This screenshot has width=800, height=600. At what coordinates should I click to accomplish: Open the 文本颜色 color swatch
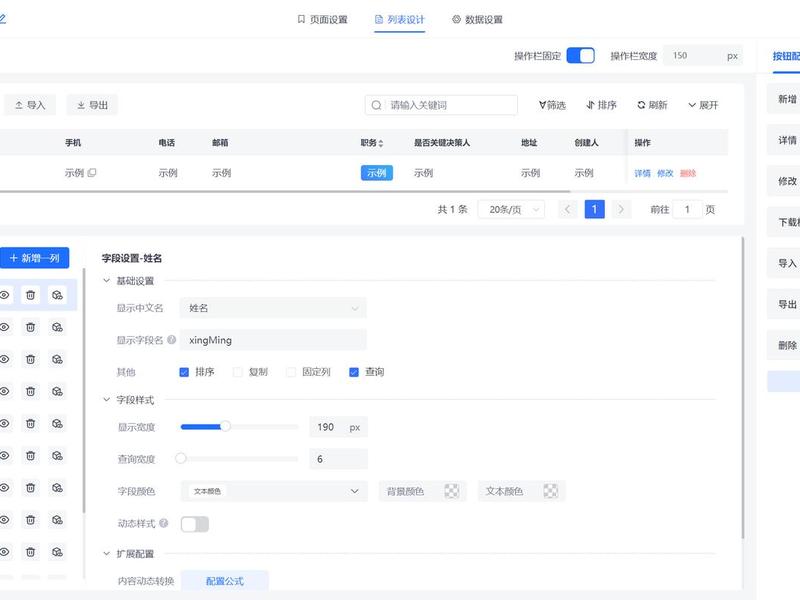[x=550, y=491]
